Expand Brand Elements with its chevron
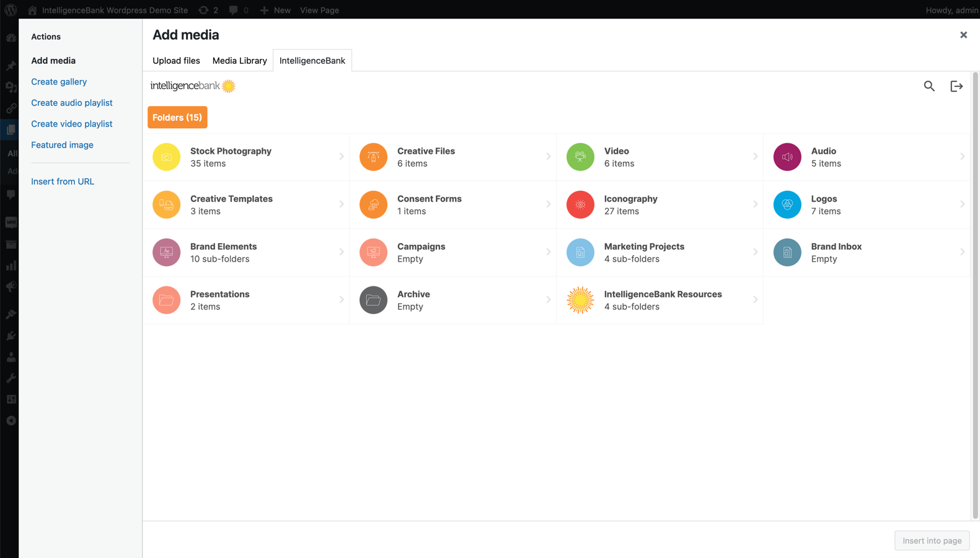This screenshot has width=980, height=558. pos(342,252)
